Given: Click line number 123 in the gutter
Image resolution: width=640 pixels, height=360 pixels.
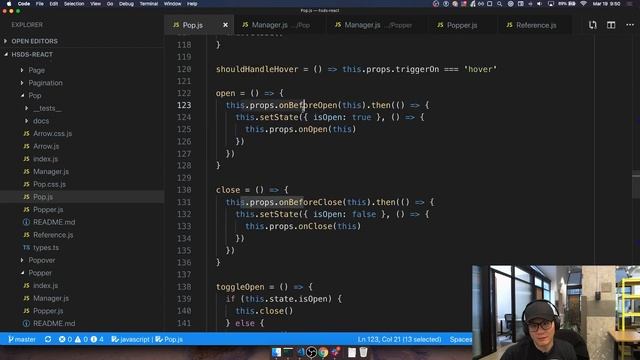Looking at the screenshot, I should click(x=184, y=105).
